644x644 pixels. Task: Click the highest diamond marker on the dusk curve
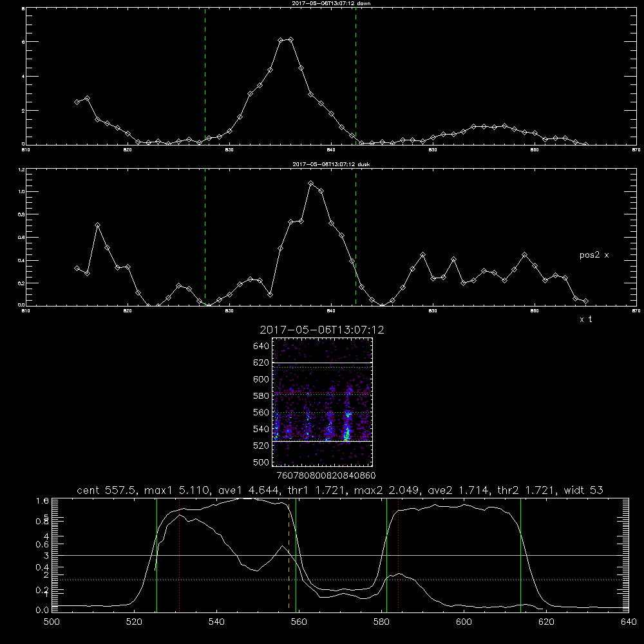311,183
